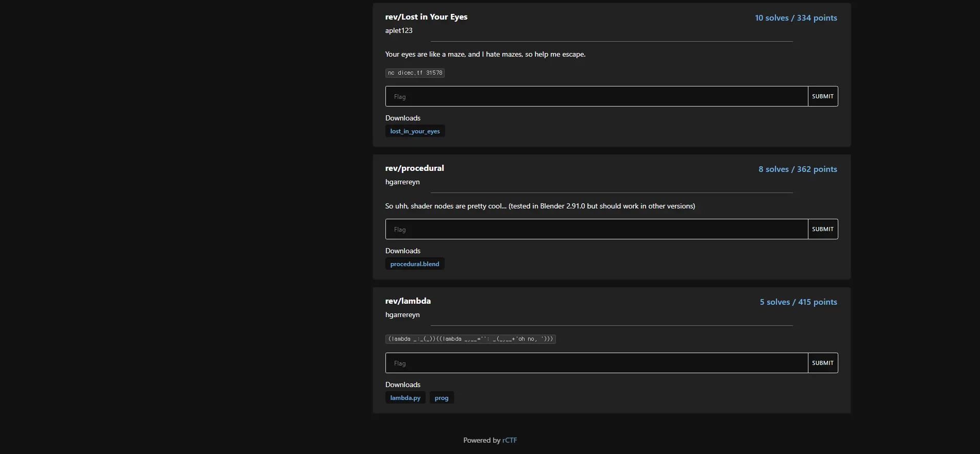
Task: Download the lost_in_your_eyes file
Action: click(415, 131)
